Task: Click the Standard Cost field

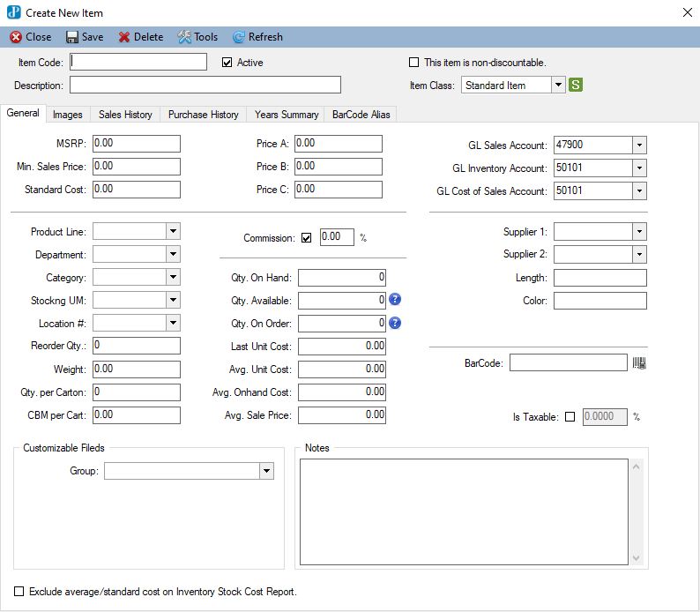Action: click(137, 190)
